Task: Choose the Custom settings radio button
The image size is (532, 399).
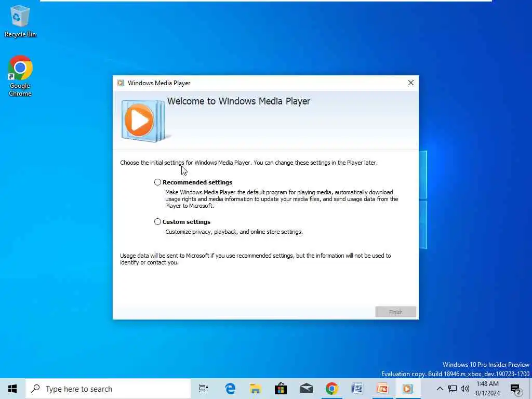Action: pyautogui.click(x=157, y=221)
